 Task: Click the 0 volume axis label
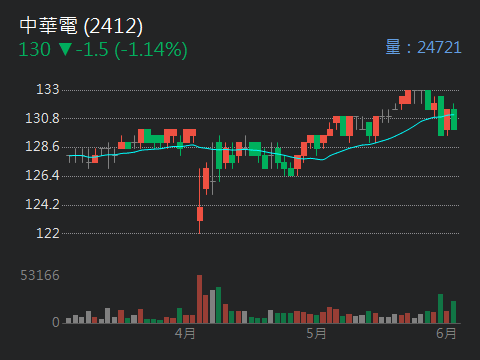(56, 322)
